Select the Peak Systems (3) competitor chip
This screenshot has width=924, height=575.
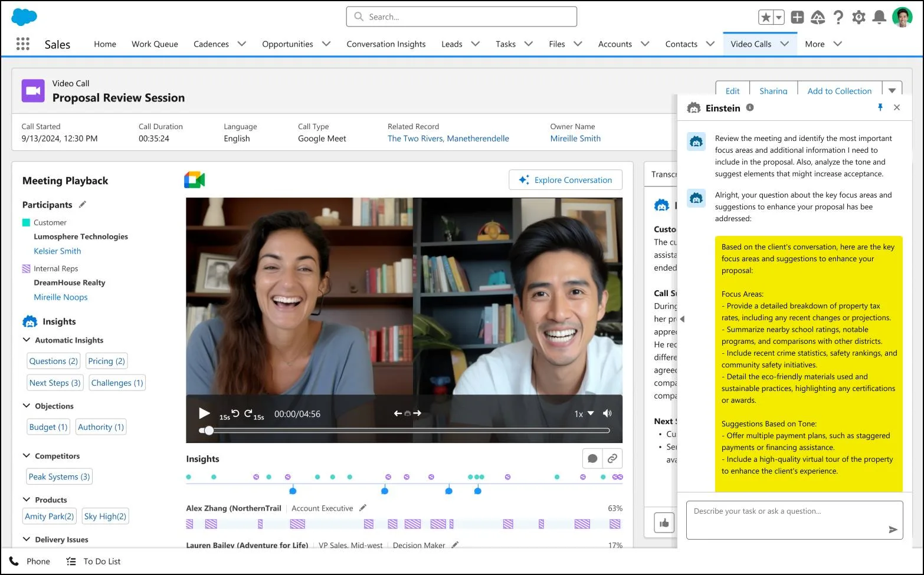(x=59, y=477)
